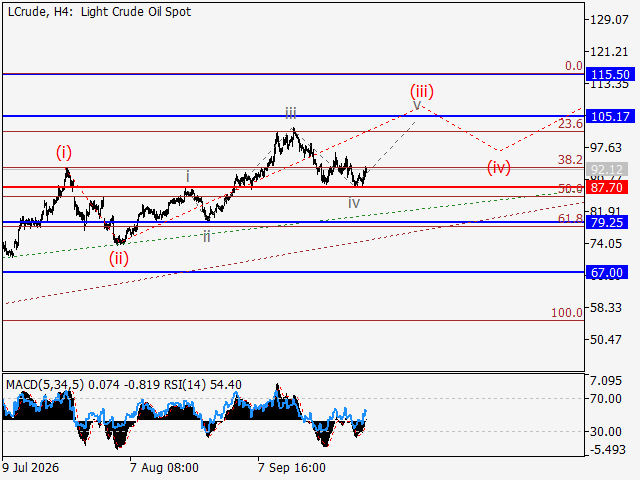
Task: Click the Fibonacci 0.0 level label
Action: [573, 66]
